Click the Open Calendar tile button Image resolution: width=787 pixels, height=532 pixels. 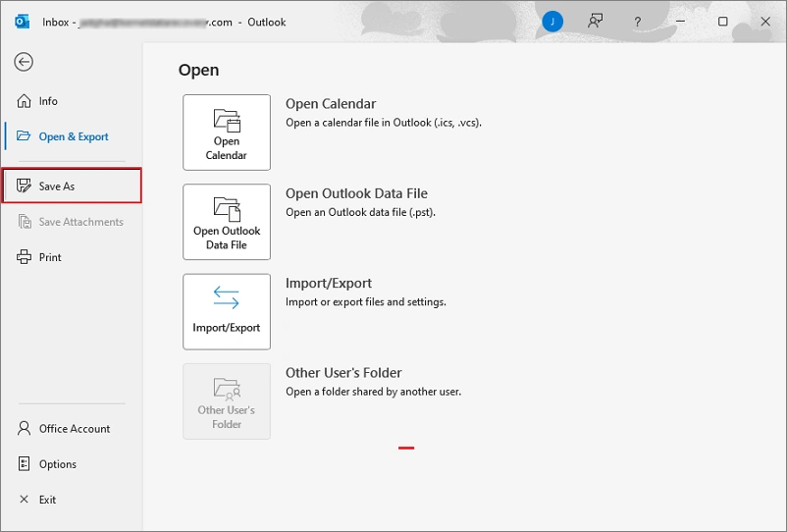(x=227, y=133)
